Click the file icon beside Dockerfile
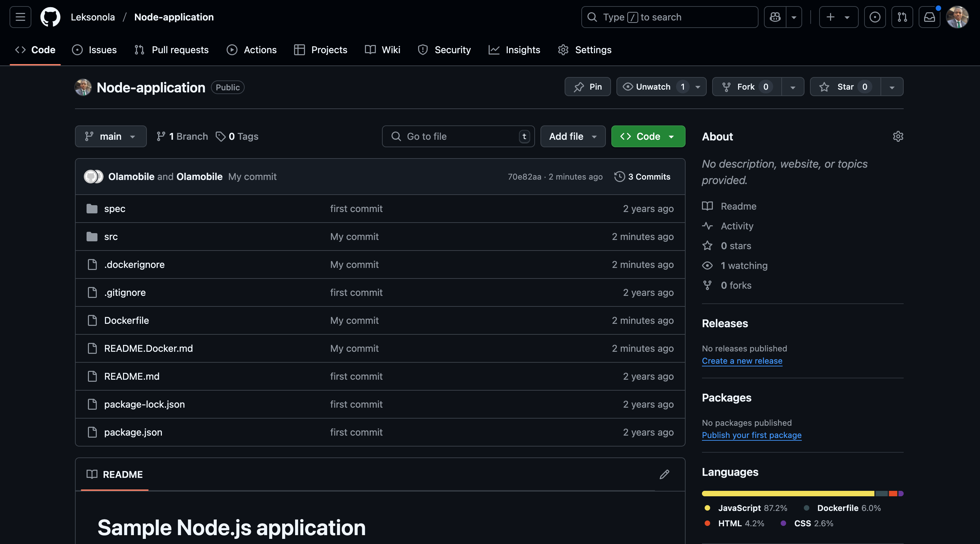 (92, 320)
